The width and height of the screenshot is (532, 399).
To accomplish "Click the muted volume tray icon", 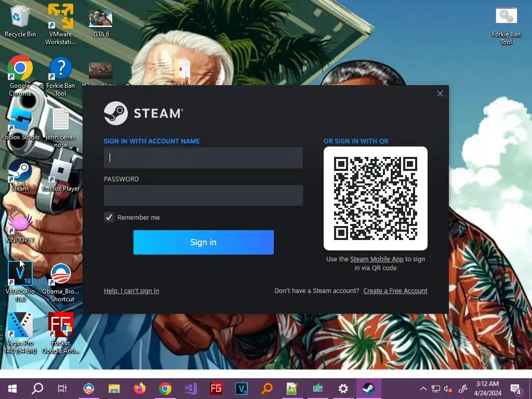I will coord(448,389).
